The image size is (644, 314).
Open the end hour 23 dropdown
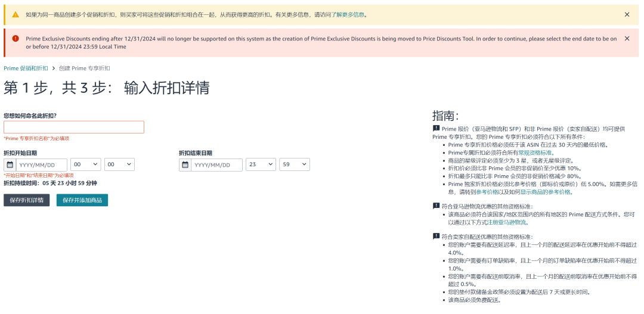point(261,164)
